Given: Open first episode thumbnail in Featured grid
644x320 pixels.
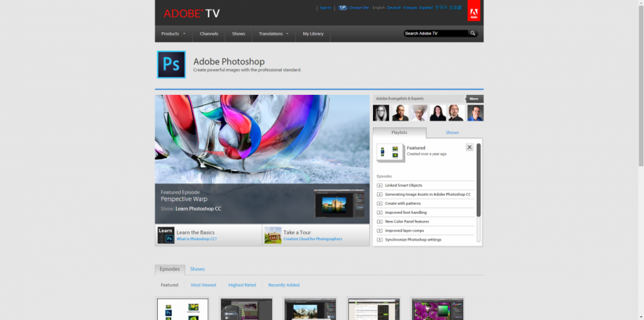Looking at the screenshot, I should click(183, 309).
